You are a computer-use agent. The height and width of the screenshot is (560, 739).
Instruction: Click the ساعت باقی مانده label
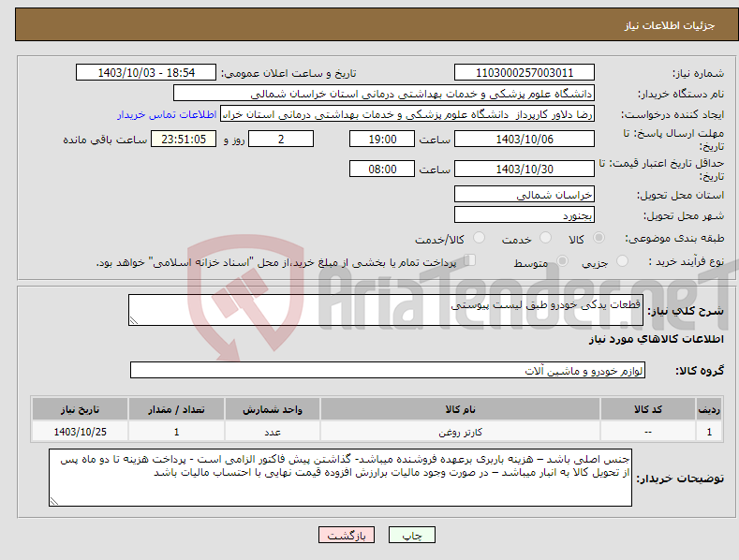click(x=105, y=140)
